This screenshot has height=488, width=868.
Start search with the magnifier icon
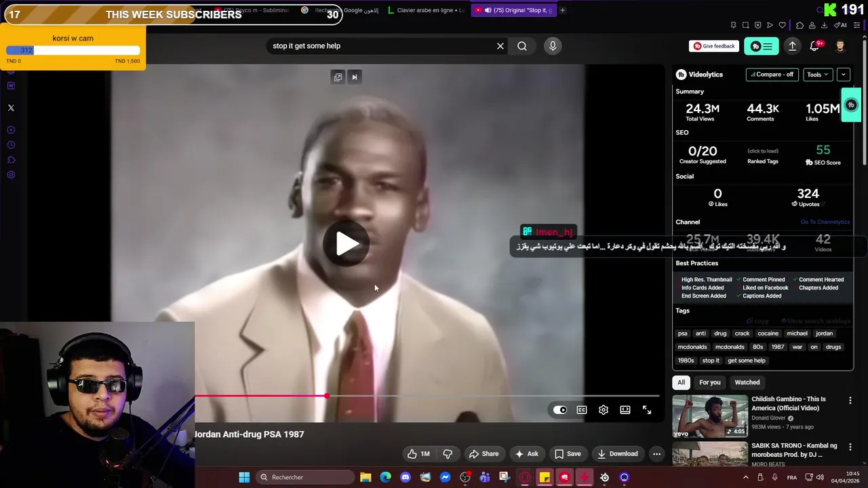pyautogui.click(x=522, y=46)
